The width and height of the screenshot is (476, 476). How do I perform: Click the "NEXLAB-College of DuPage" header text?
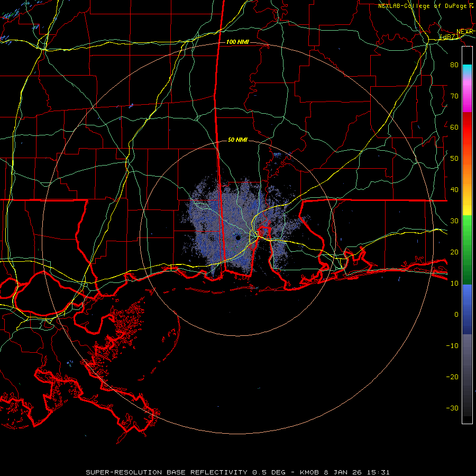point(423,6)
